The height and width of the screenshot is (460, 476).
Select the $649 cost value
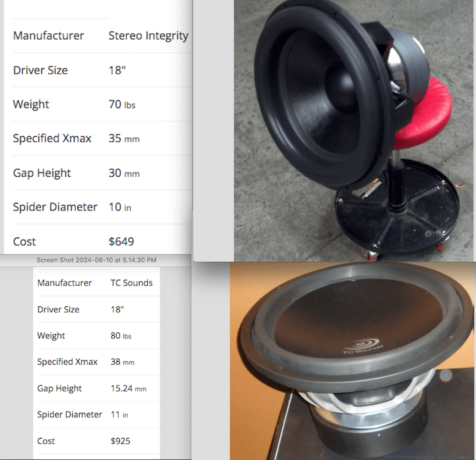click(121, 241)
